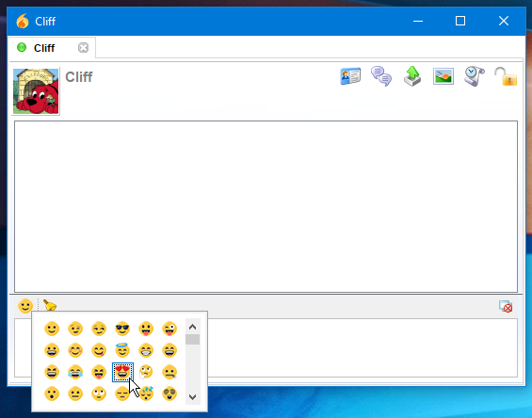The height and width of the screenshot is (418, 532).
Task: Insert the tears of joy emoji
Action: 75,372
